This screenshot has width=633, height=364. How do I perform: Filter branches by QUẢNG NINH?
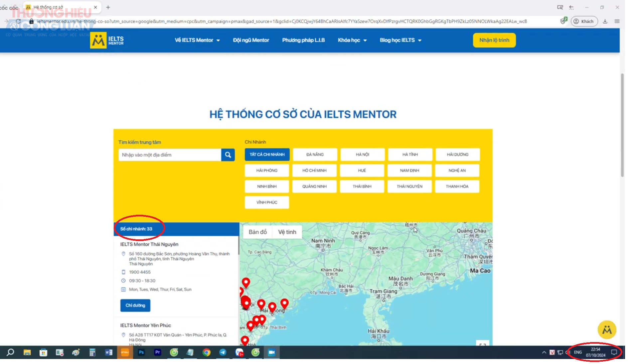coord(314,186)
